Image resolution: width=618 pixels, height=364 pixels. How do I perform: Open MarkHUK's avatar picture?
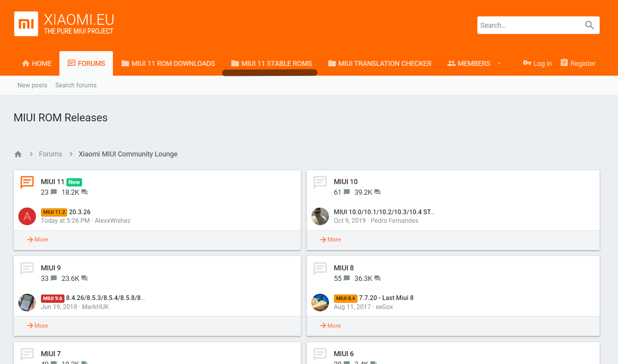(x=27, y=302)
